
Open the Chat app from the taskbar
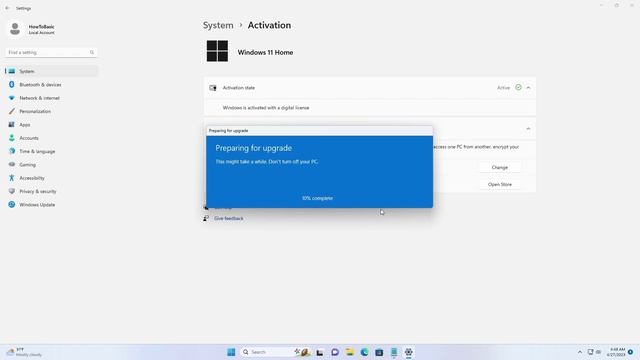pos(335,352)
